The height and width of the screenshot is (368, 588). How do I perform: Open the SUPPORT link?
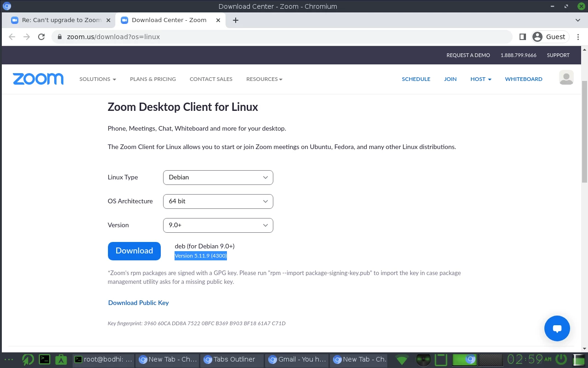pos(558,55)
